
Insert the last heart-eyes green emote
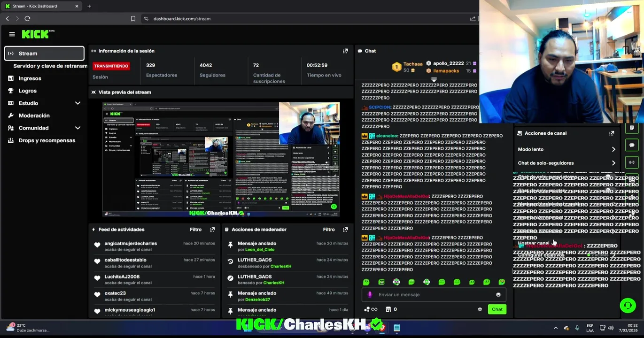tap(502, 282)
